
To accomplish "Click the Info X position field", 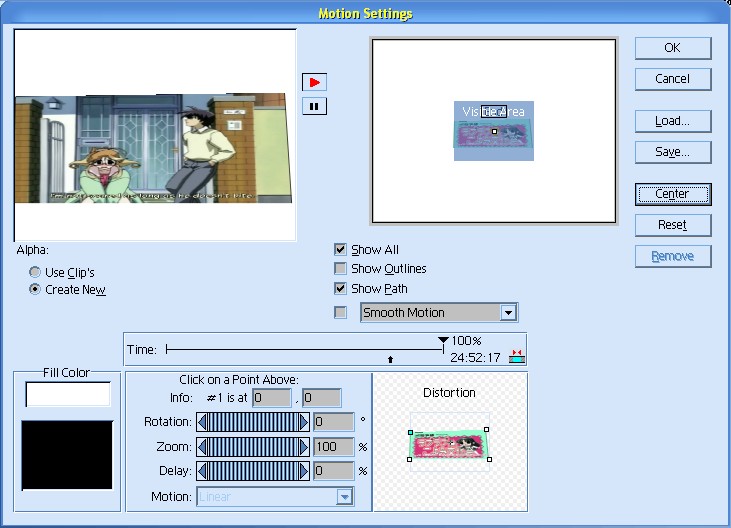I will click(x=272, y=398).
